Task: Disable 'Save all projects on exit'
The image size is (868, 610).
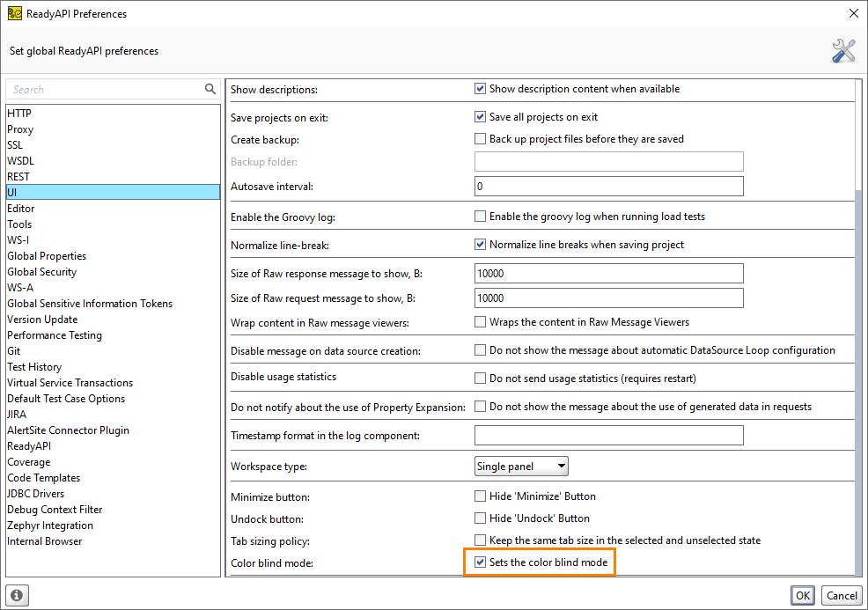Action: (481, 115)
